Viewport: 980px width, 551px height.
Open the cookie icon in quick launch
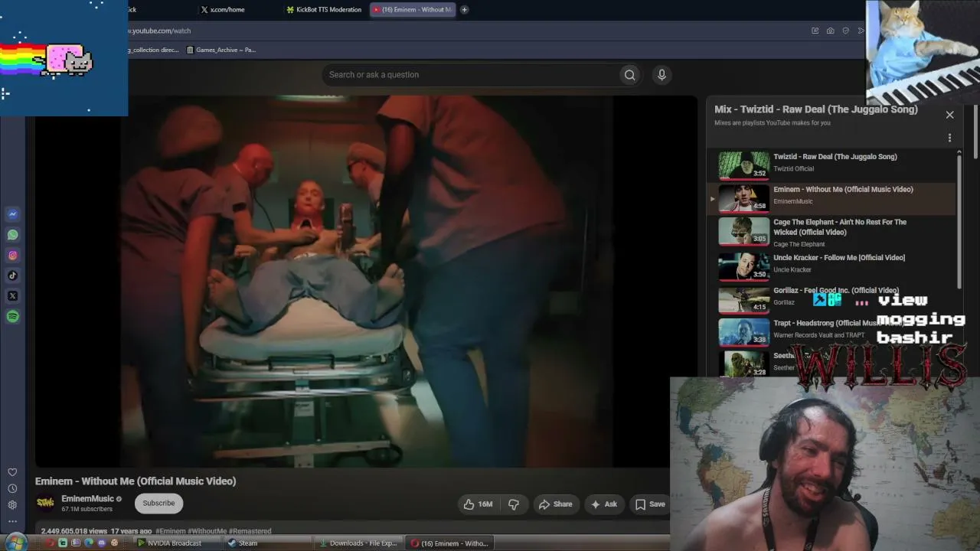[114, 543]
